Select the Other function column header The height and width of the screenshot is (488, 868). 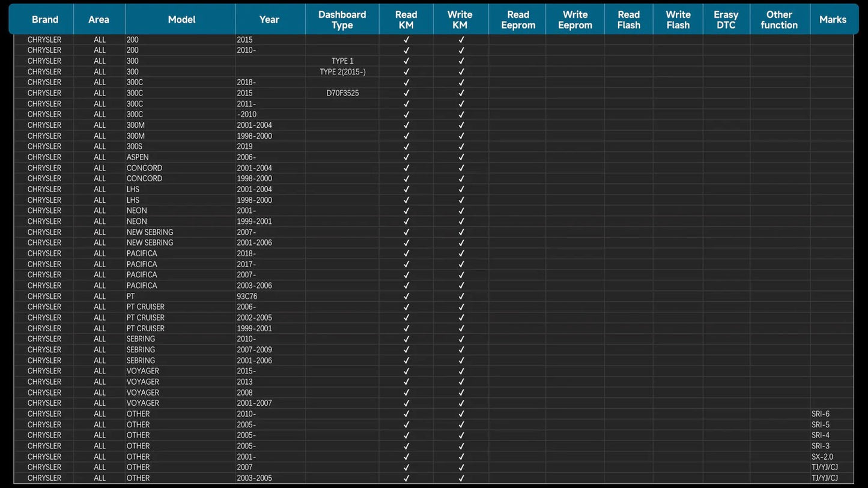coord(779,20)
